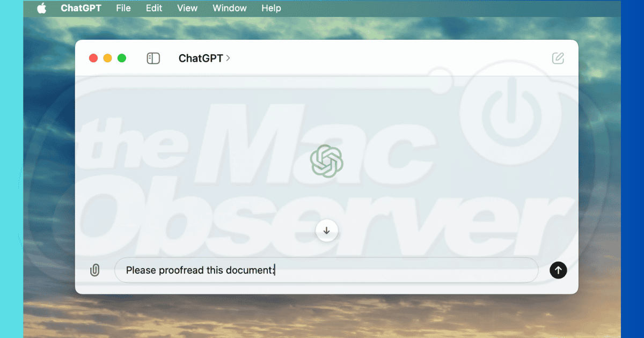This screenshot has height=338, width=644.
Task: Click into the message input field
Action: click(x=376, y=270)
